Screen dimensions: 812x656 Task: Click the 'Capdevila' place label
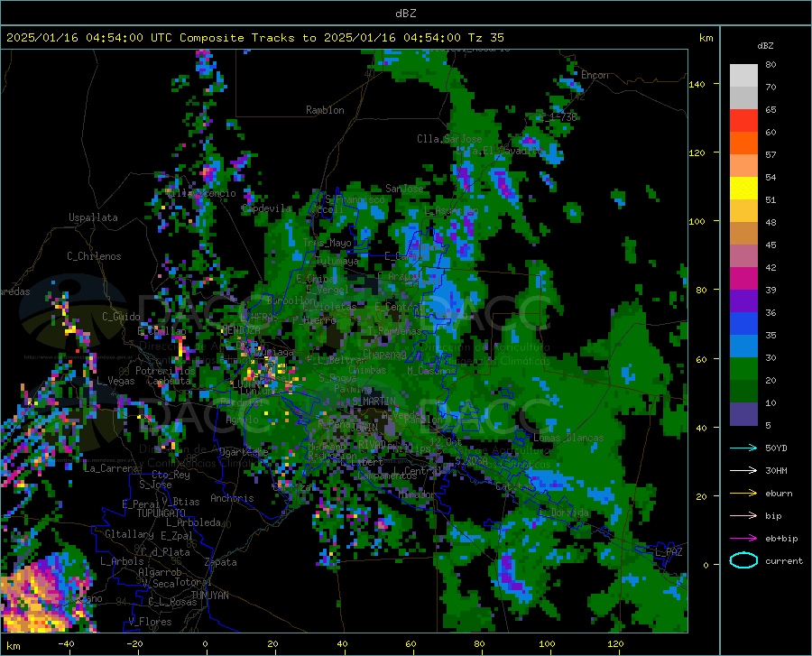266,208
